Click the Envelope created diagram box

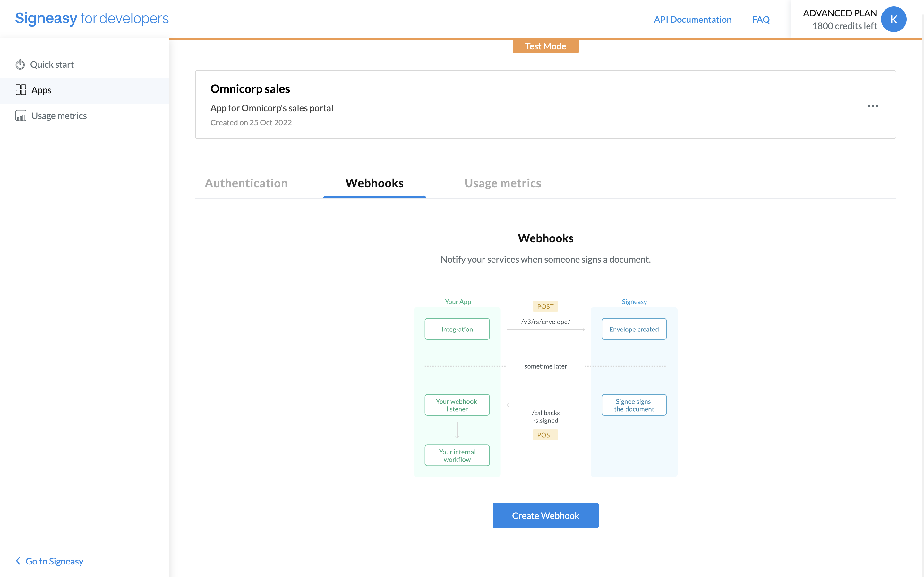point(634,329)
